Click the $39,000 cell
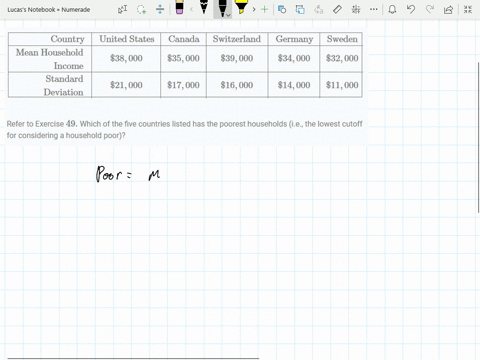The width and height of the screenshot is (480, 360). 237,58
